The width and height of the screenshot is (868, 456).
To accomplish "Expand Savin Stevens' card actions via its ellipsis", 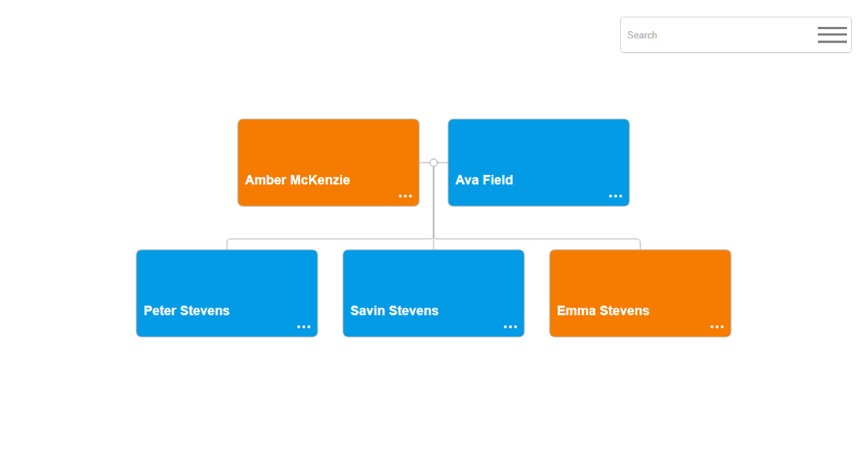I will click(510, 326).
